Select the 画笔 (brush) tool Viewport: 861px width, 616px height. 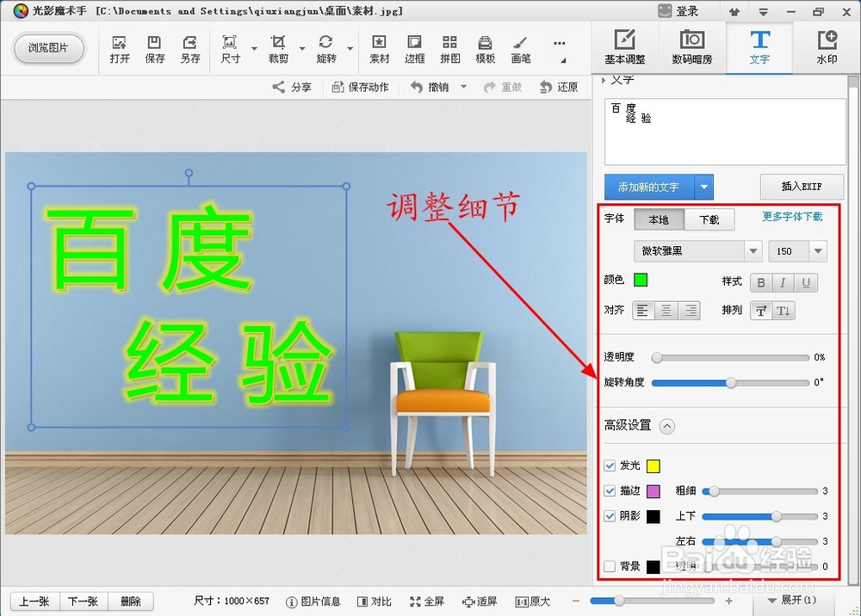pos(521,49)
